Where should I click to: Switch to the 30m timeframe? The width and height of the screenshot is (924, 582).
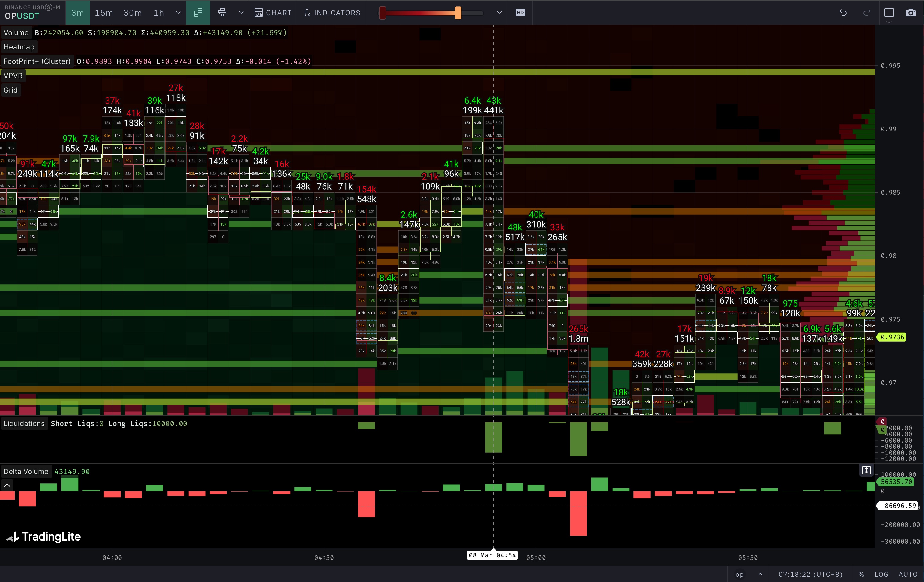133,13
